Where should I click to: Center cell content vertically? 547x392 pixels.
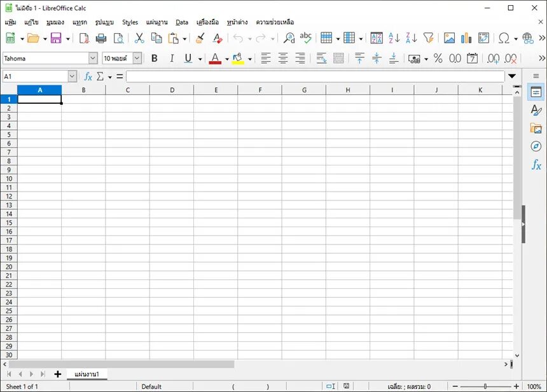[x=377, y=59]
